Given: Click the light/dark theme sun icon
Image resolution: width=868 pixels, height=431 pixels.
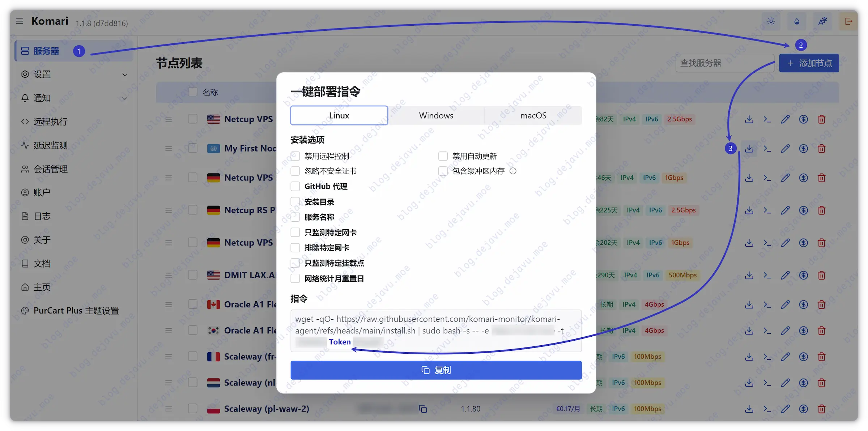Looking at the screenshot, I should point(771,22).
